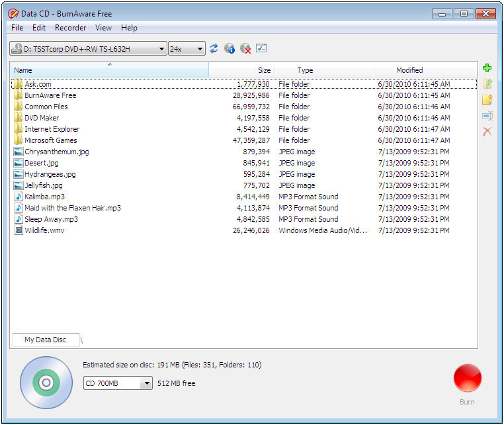Click the green plus Add Files icon
Viewport: 504px width, 425px height.
pyautogui.click(x=487, y=68)
